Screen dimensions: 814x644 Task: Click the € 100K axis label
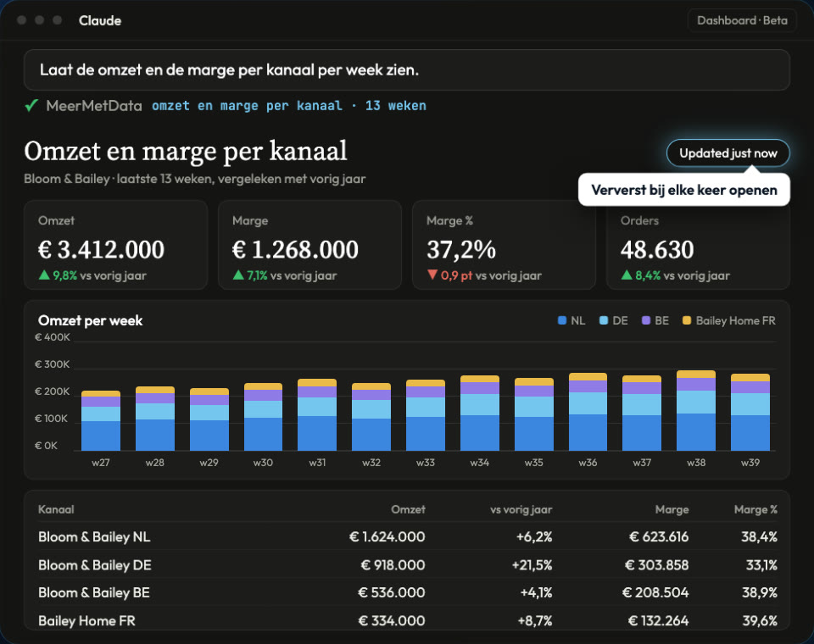(x=51, y=419)
